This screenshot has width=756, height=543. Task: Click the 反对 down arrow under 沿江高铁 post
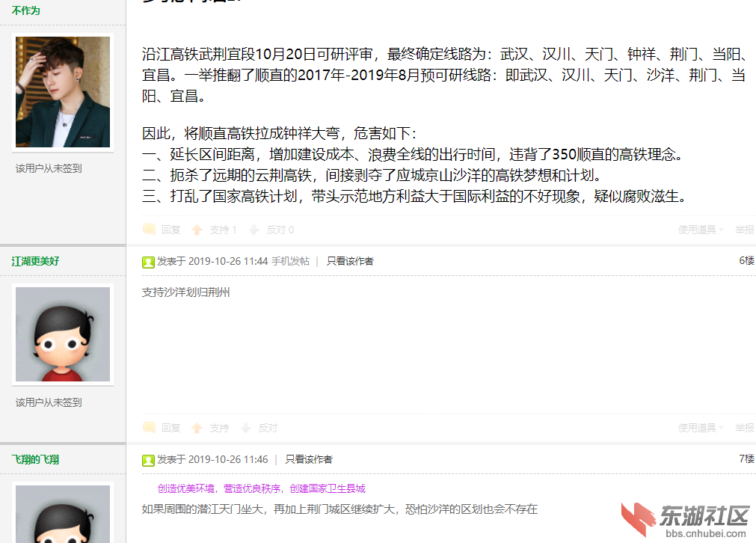click(x=254, y=230)
